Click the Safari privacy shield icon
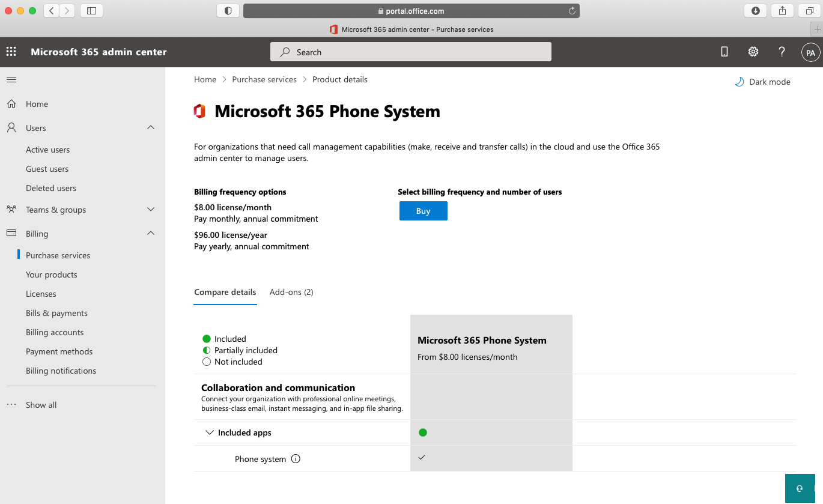The width and height of the screenshot is (823, 504). [228, 11]
